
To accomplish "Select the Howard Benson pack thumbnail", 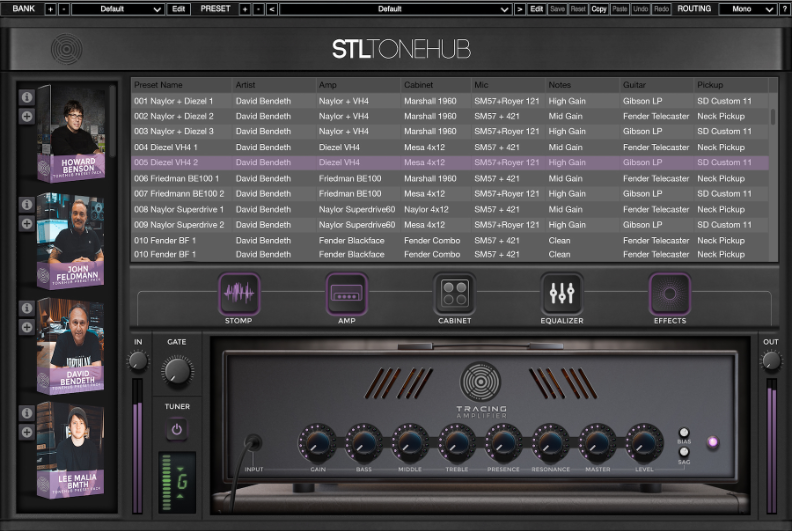I will [x=71, y=134].
